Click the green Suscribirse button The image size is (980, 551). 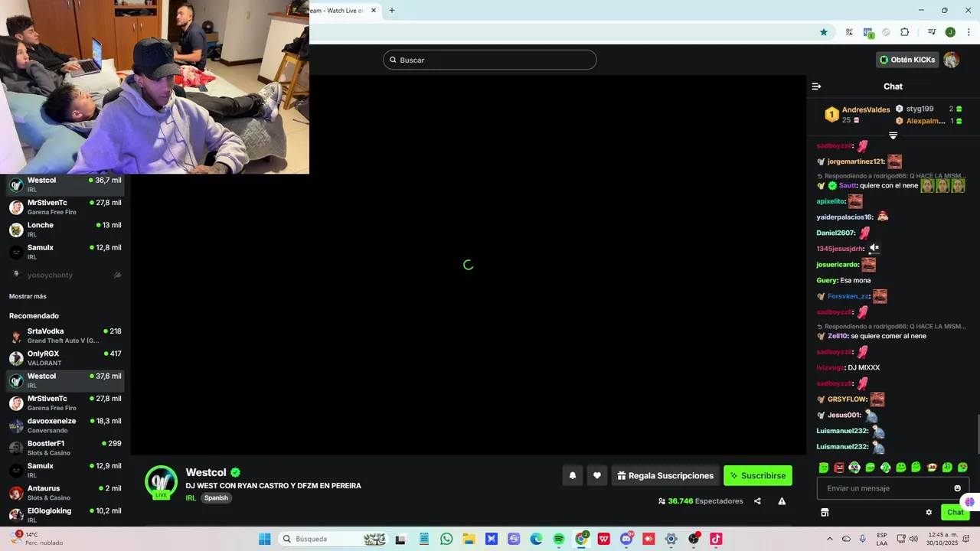point(758,475)
